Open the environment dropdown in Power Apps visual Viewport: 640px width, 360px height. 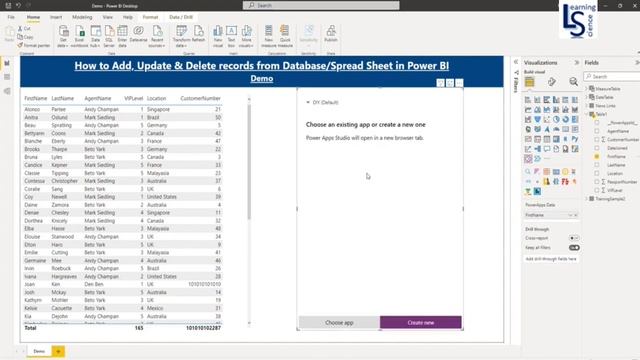(322, 102)
